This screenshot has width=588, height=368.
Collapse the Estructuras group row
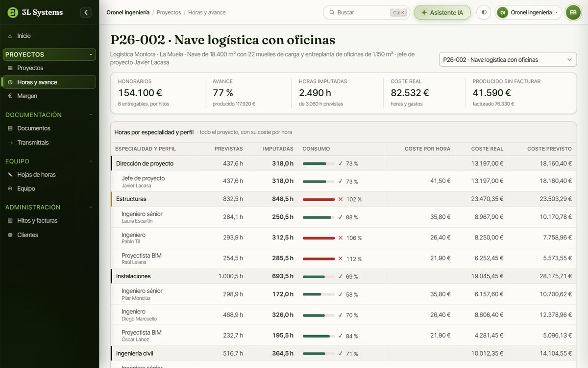pyautogui.click(x=343, y=199)
